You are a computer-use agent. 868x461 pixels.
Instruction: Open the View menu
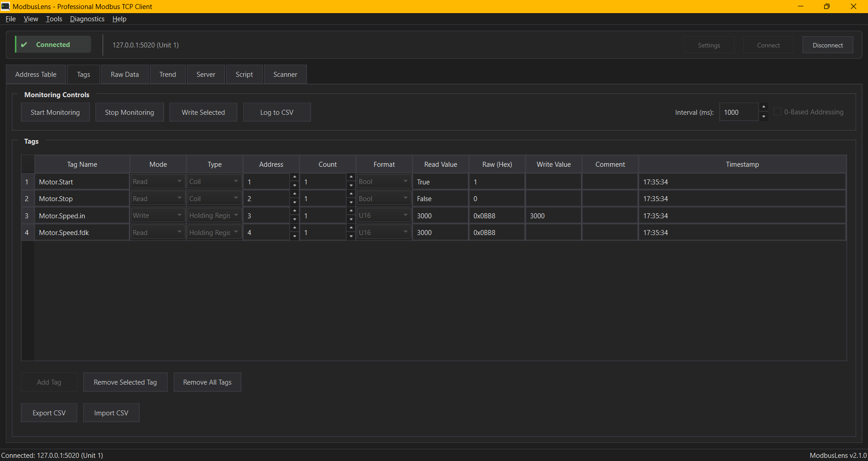[31, 19]
